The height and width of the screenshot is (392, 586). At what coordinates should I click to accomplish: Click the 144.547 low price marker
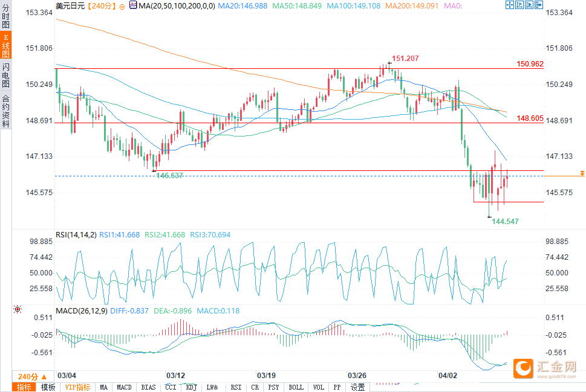point(505,222)
